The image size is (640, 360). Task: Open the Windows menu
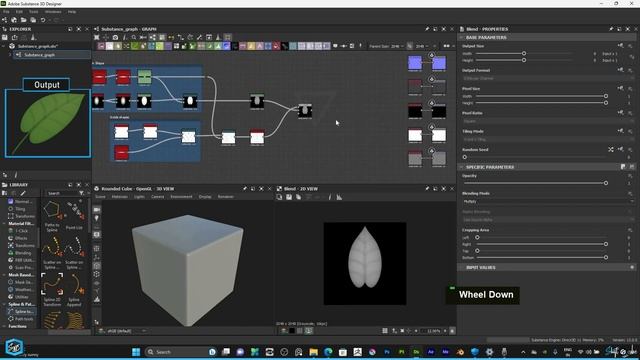[53, 12]
